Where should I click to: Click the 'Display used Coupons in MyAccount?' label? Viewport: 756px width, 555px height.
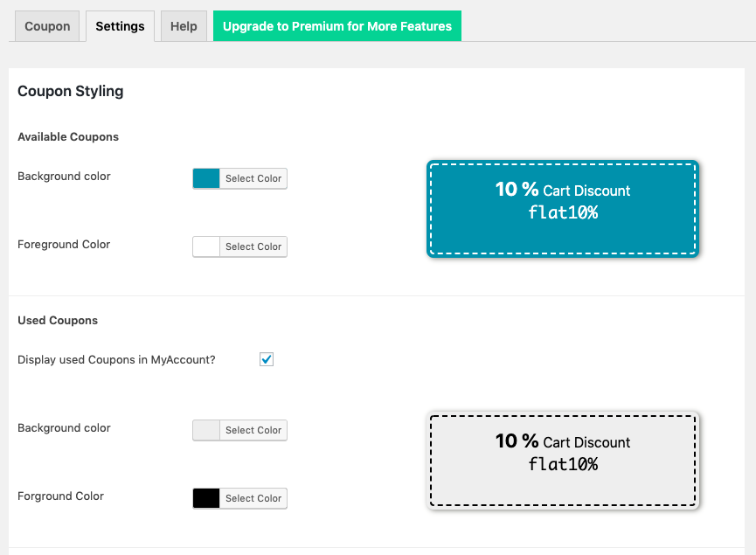click(116, 359)
